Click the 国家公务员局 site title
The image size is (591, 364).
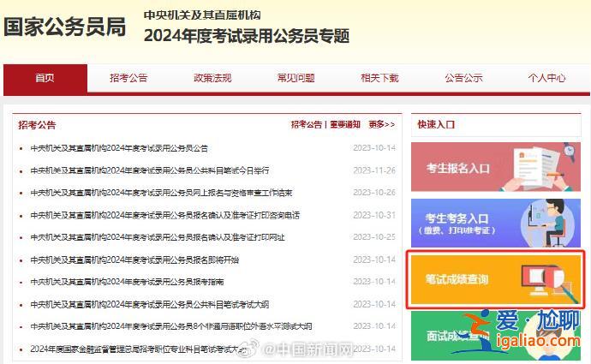tap(65, 27)
